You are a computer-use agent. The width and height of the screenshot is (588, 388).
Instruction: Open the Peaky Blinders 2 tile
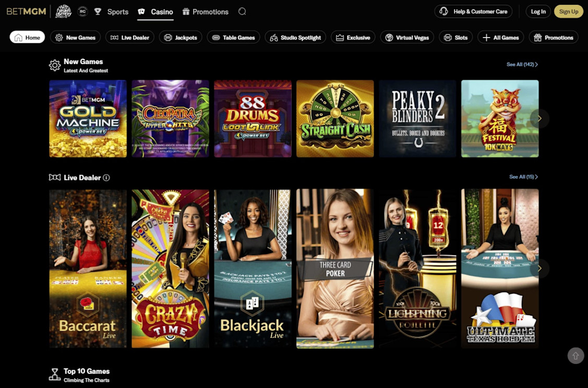pos(417,118)
